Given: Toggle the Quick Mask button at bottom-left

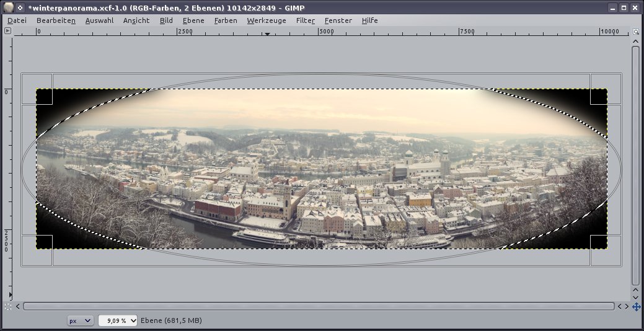Looking at the screenshot, I should 7,306.
